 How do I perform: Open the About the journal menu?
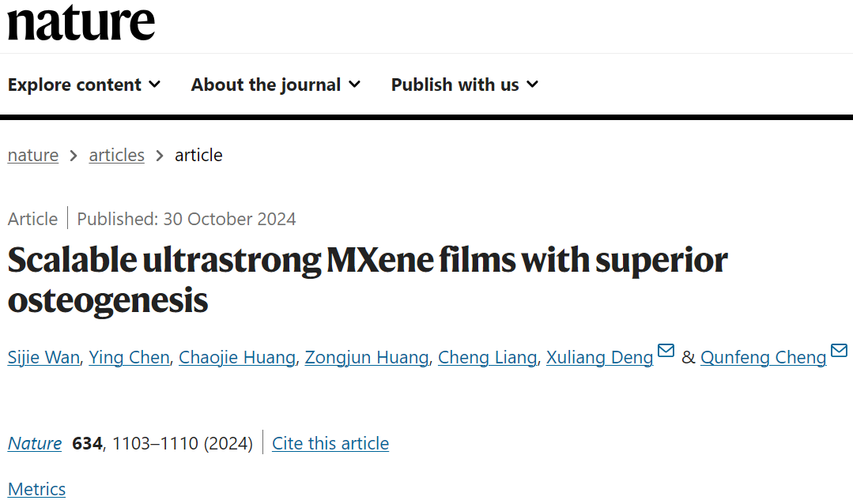pyautogui.click(x=275, y=85)
